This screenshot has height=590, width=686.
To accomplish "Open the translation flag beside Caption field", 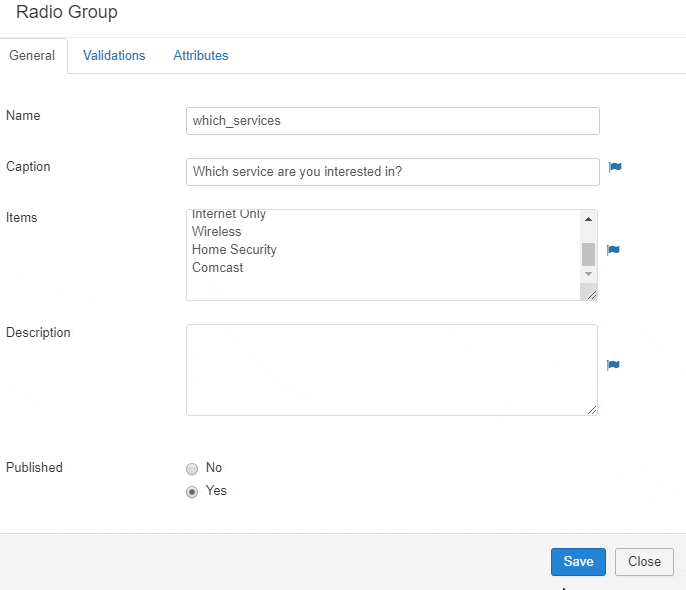I will point(615,167).
